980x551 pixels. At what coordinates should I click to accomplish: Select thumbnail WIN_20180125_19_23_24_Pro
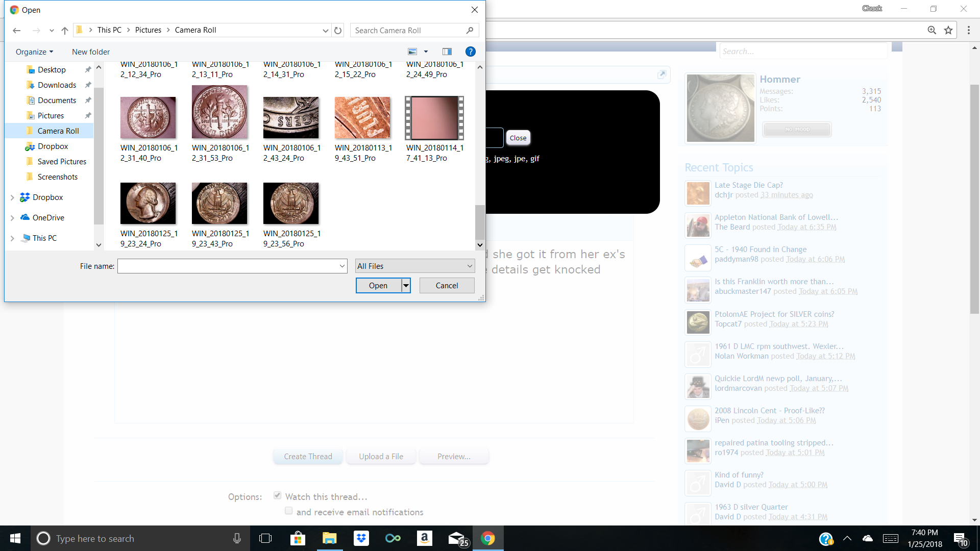tap(148, 204)
